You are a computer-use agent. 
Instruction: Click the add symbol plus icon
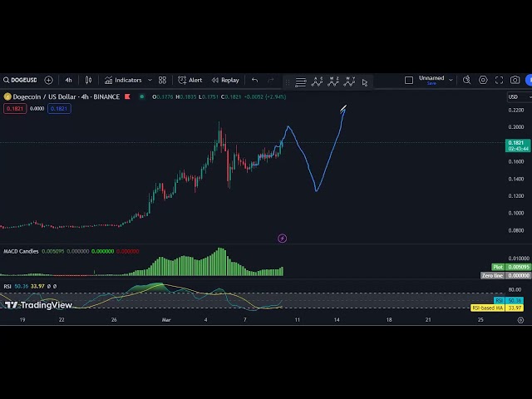point(48,80)
